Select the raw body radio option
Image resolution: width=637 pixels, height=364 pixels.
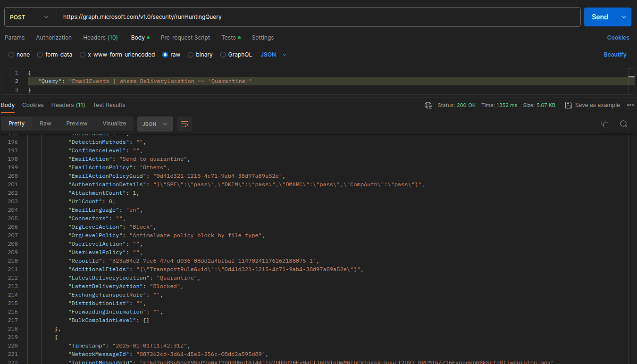[165, 55]
